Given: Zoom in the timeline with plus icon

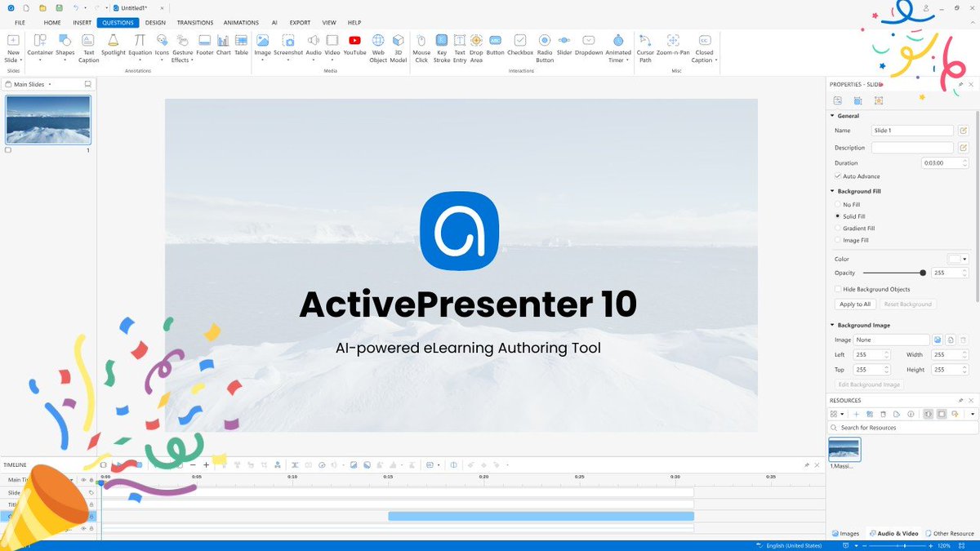Looking at the screenshot, I should click(x=206, y=464).
